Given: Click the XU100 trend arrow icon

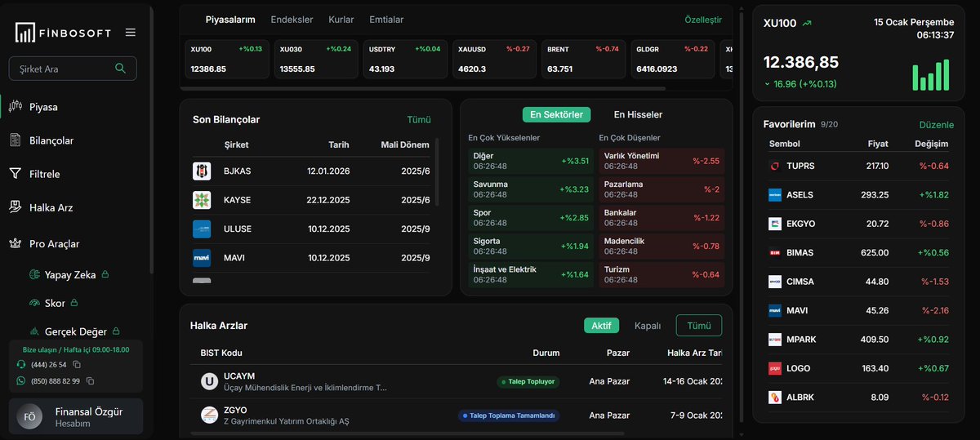Looking at the screenshot, I should 808,24.
